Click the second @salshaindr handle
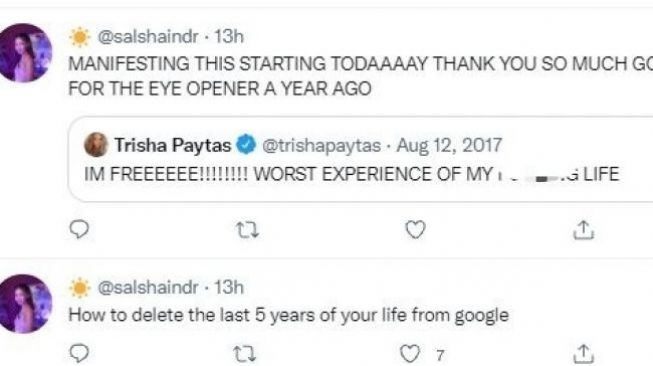 coord(148,287)
